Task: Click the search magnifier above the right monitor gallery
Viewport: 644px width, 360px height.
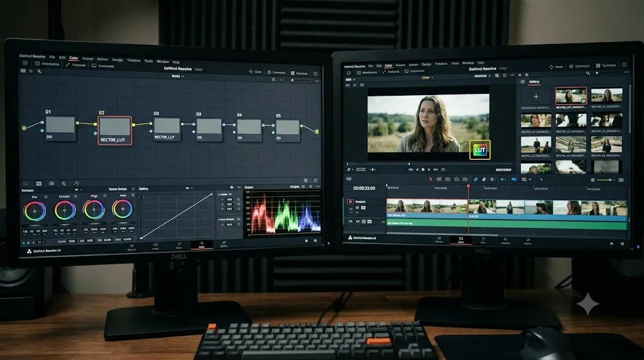Action: coord(588,73)
